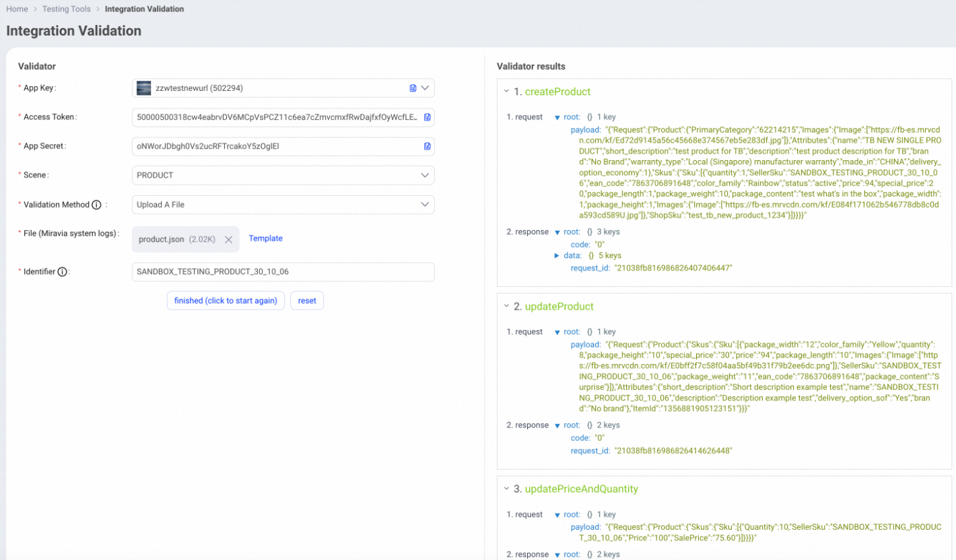Click finished (click to start again) button
Image resolution: width=956 pixels, height=560 pixels.
[x=226, y=300]
